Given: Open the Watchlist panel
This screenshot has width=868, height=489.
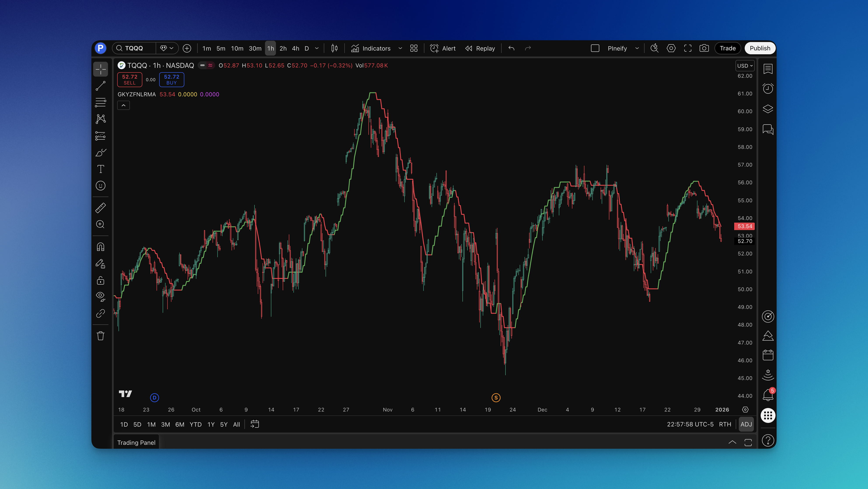Looking at the screenshot, I should click(768, 69).
